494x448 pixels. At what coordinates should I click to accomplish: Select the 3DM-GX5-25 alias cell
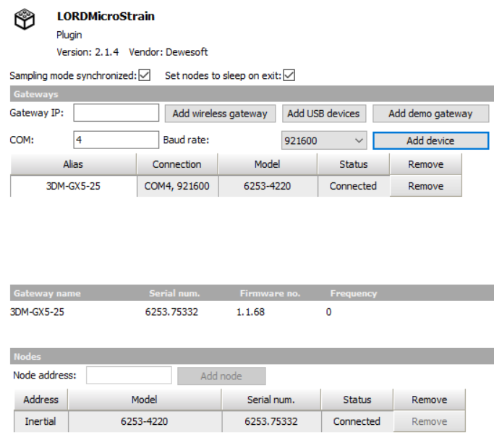coord(73,186)
